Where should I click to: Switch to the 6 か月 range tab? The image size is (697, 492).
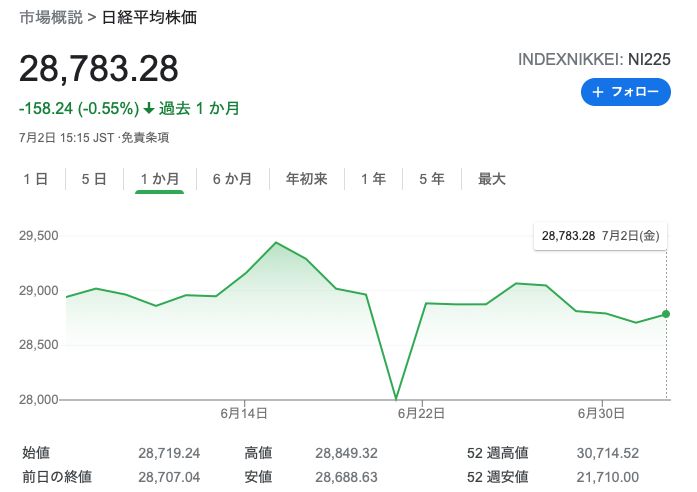click(232, 179)
